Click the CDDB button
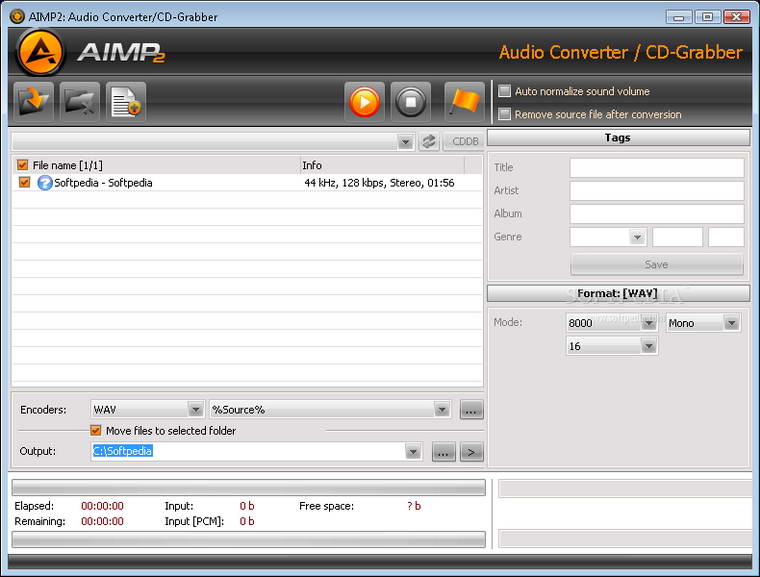760x577 pixels. (x=464, y=142)
